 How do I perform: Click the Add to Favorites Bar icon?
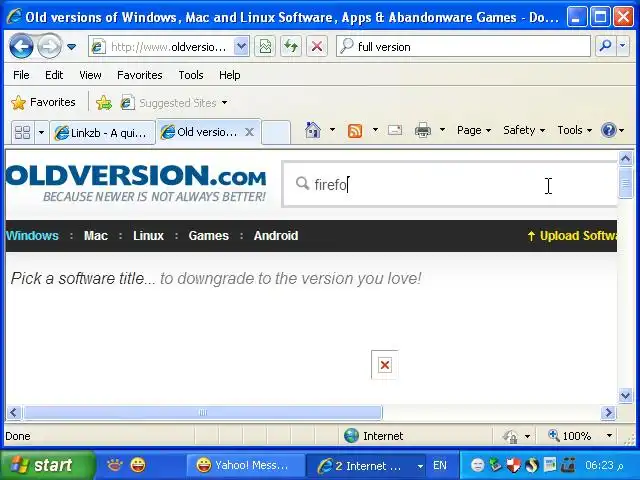click(104, 102)
